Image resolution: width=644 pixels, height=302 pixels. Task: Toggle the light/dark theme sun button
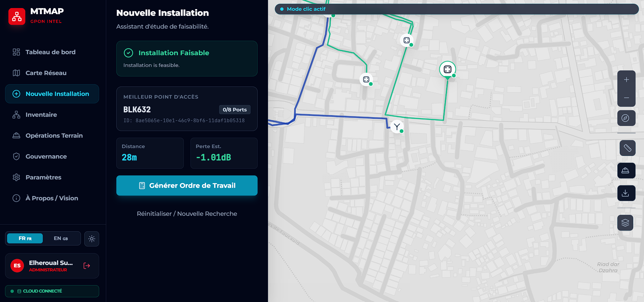pyautogui.click(x=92, y=239)
